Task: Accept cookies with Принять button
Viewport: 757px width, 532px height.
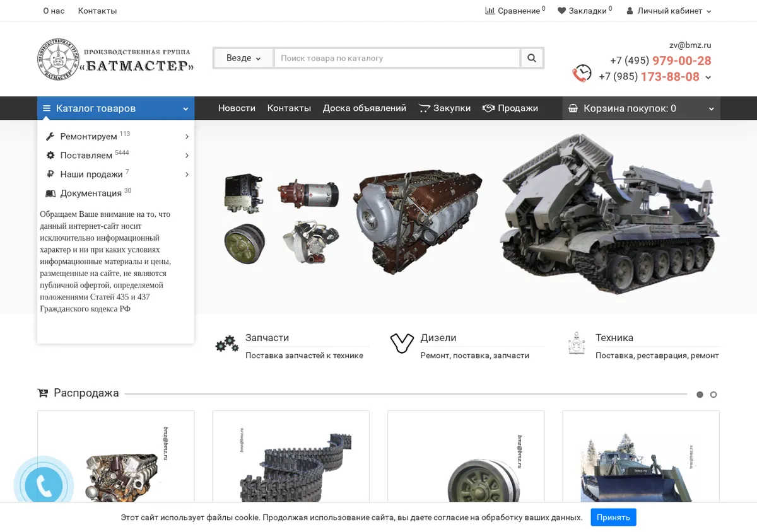Action: tap(613, 517)
